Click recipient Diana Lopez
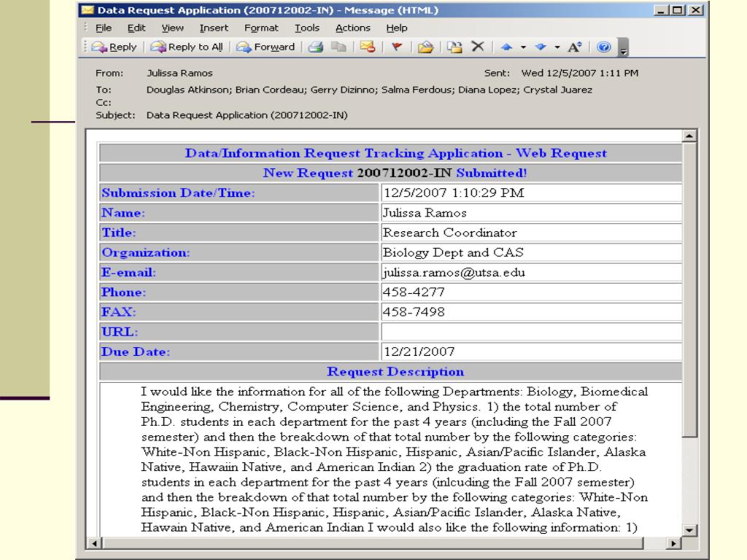The height and width of the screenshot is (560, 747). point(488,90)
